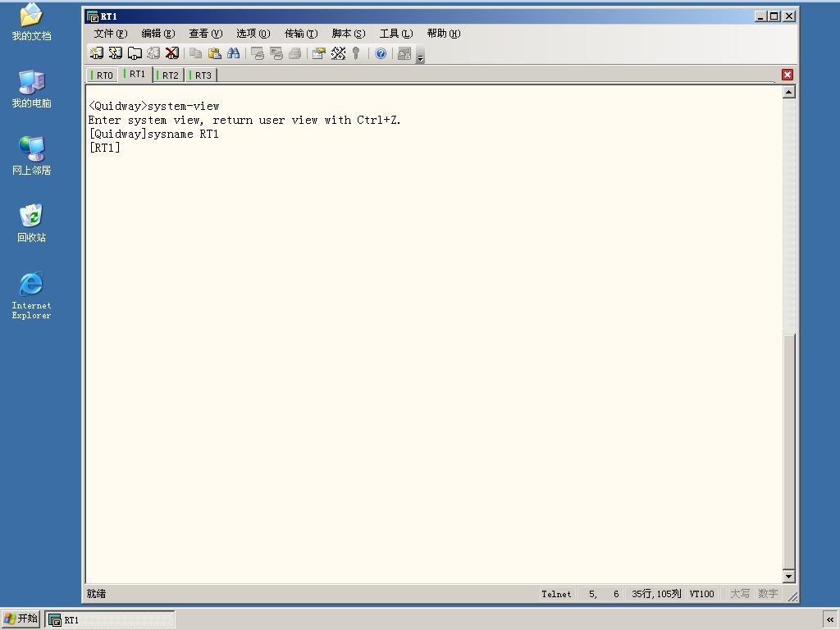Open Help with blue question mark icon
The width and height of the screenshot is (840, 630).
[x=381, y=53]
